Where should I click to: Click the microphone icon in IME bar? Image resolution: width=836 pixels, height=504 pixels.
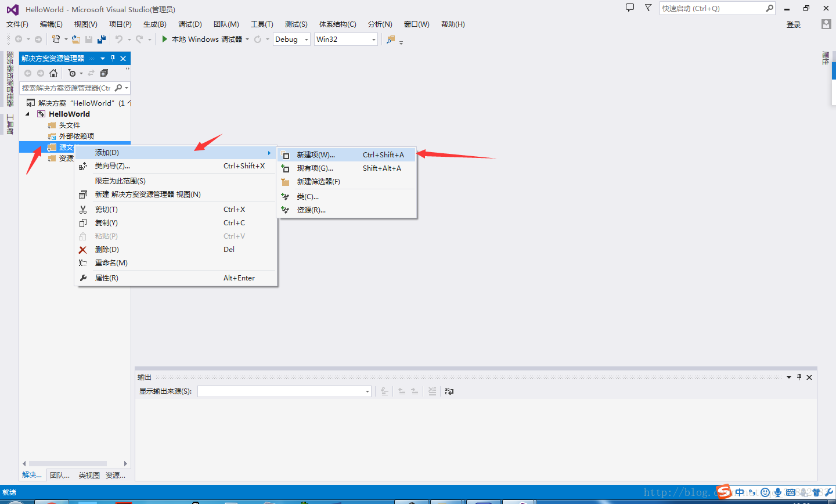coord(778,492)
